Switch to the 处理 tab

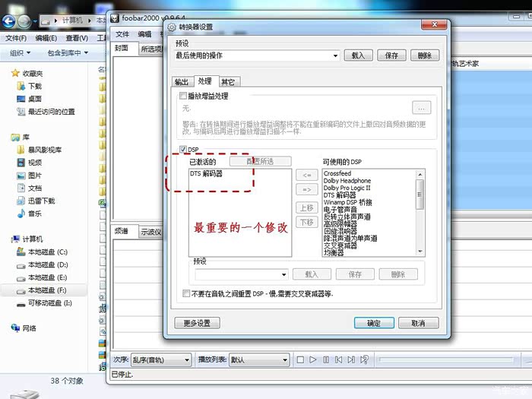[x=205, y=81]
